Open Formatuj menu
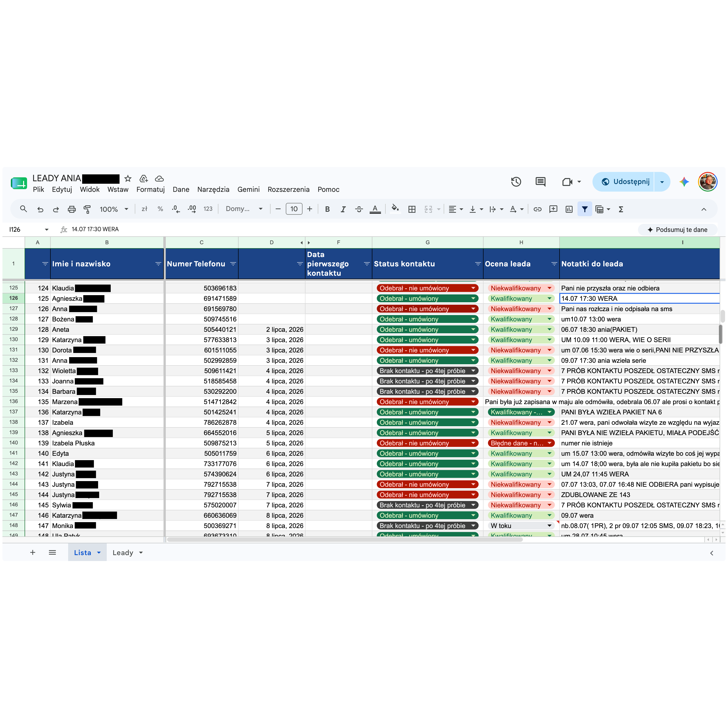Viewport: 728px width, 728px height. click(x=151, y=190)
